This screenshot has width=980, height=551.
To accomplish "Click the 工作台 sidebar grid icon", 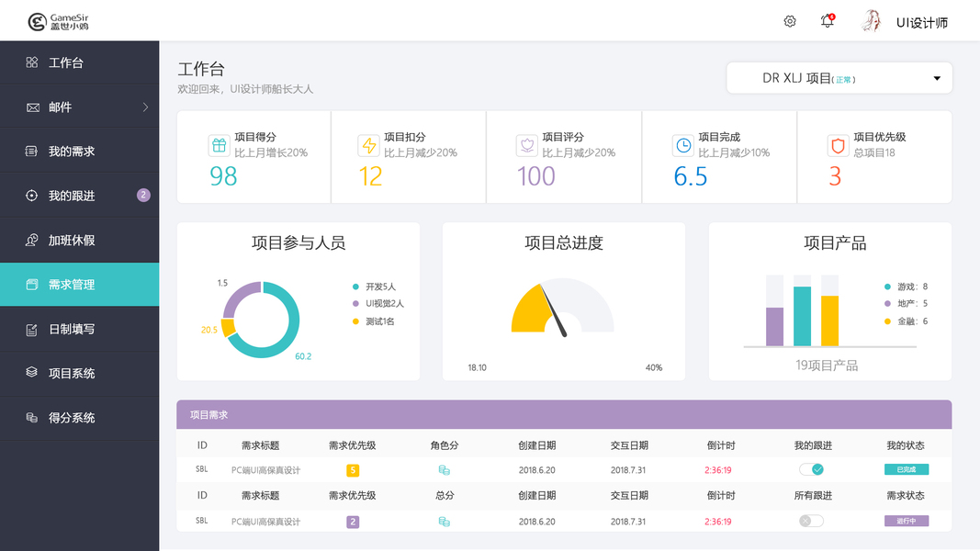I will pos(32,62).
